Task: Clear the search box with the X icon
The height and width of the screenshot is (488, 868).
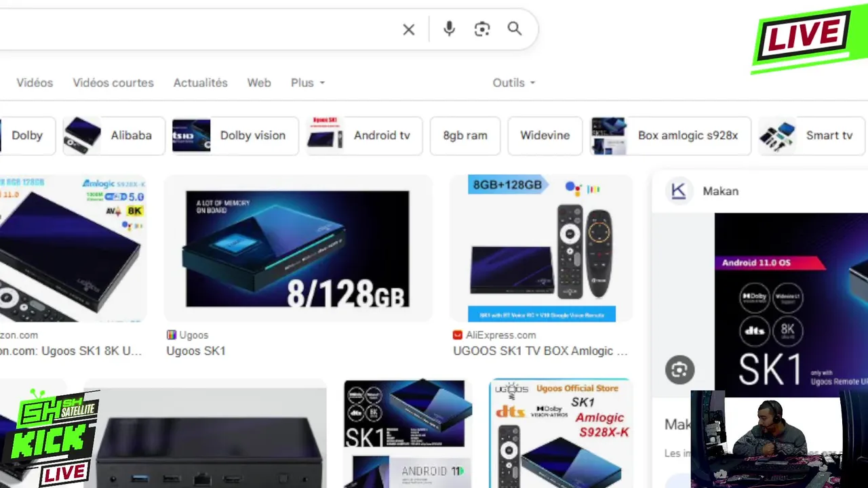Action: [408, 29]
